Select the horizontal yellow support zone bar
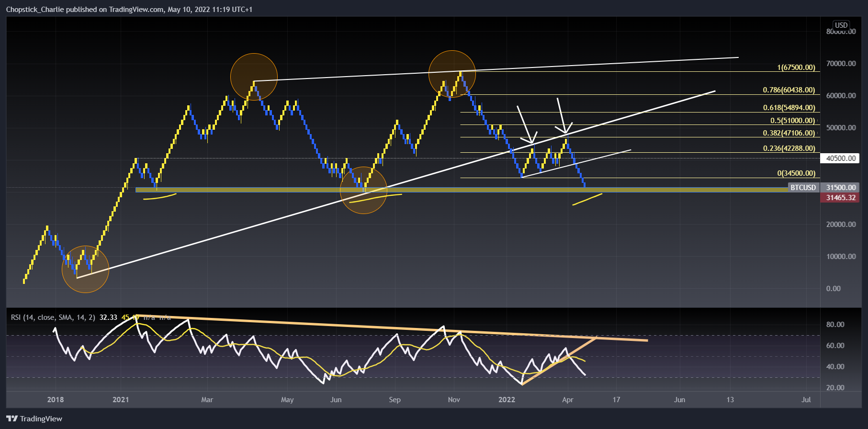The image size is (868, 429). pyautogui.click(x=462, y=190)
